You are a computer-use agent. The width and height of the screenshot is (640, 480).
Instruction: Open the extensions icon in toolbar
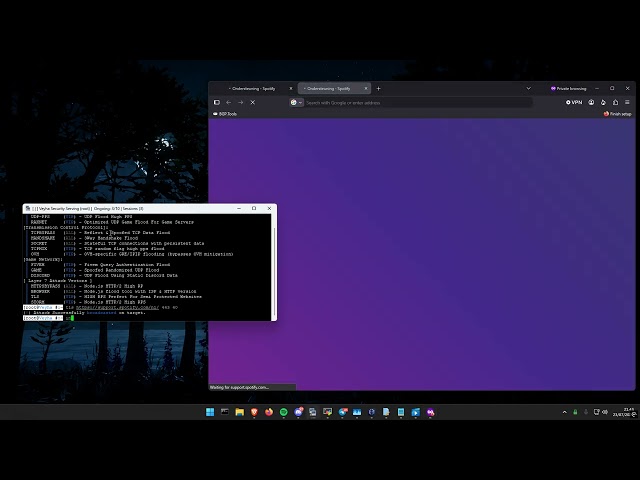(x=615, y=102)
